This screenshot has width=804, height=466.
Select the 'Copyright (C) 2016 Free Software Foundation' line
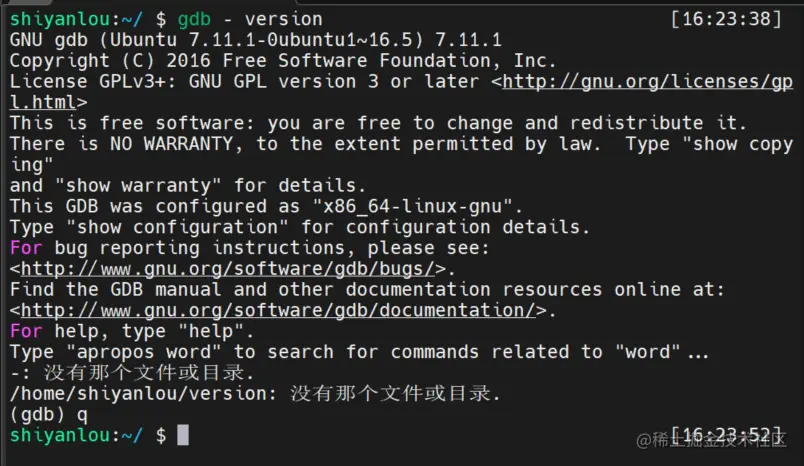(x=283, y=61)
